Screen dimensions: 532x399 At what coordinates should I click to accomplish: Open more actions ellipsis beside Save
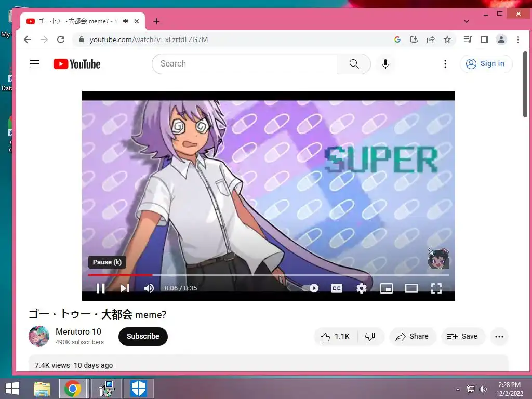[499, 336]
